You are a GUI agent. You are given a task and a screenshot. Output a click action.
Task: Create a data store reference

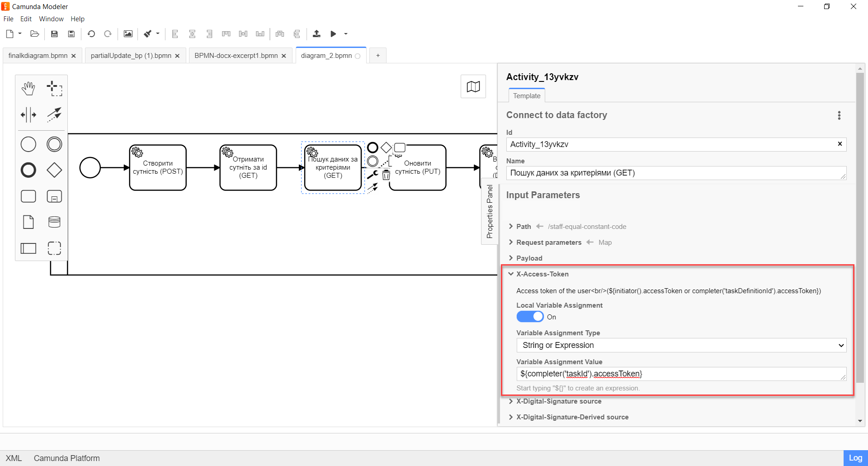[x=54, y=222]
